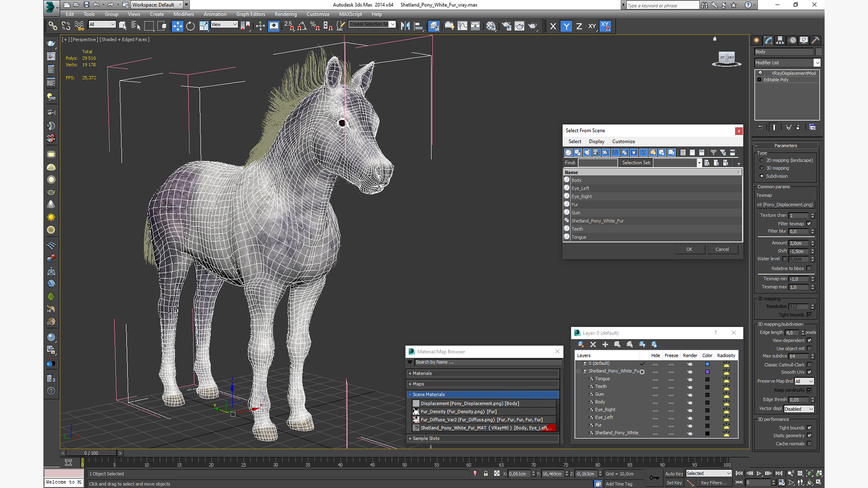
Task: Click the Auto Key button
Action: [x=674, y=474]
